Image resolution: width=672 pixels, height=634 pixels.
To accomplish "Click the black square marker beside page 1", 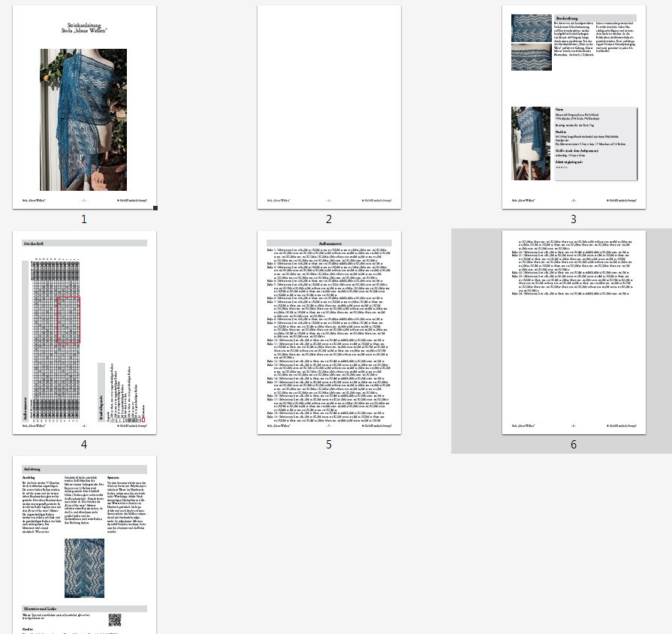I will click(x=155, y=208).
